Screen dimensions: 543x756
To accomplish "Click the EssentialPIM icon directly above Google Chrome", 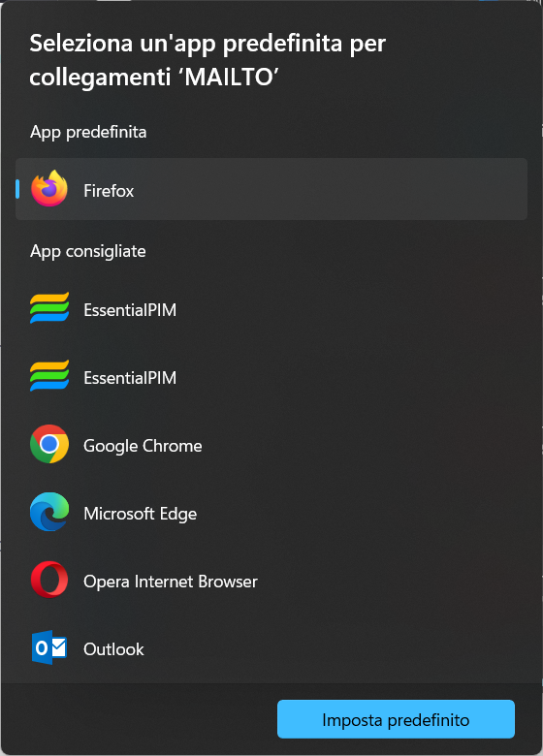I will pos(49,376).
